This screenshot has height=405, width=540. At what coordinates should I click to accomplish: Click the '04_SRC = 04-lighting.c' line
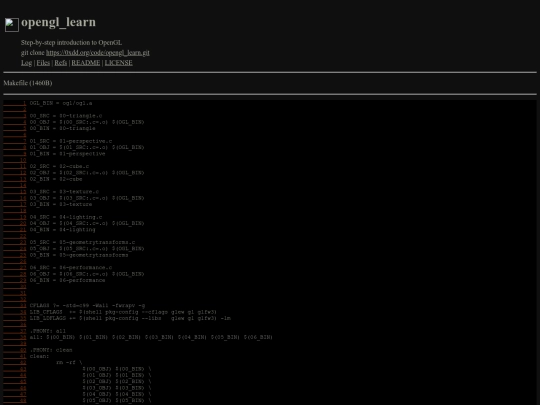(66, 217)
